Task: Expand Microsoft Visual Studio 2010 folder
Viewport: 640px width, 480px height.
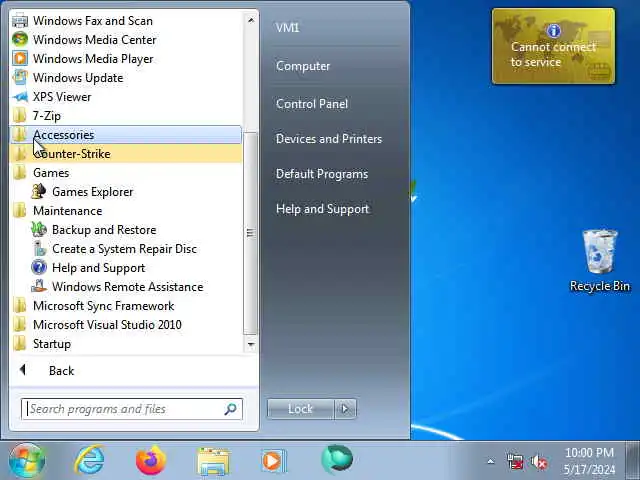Action: click(x=127, y=324)
